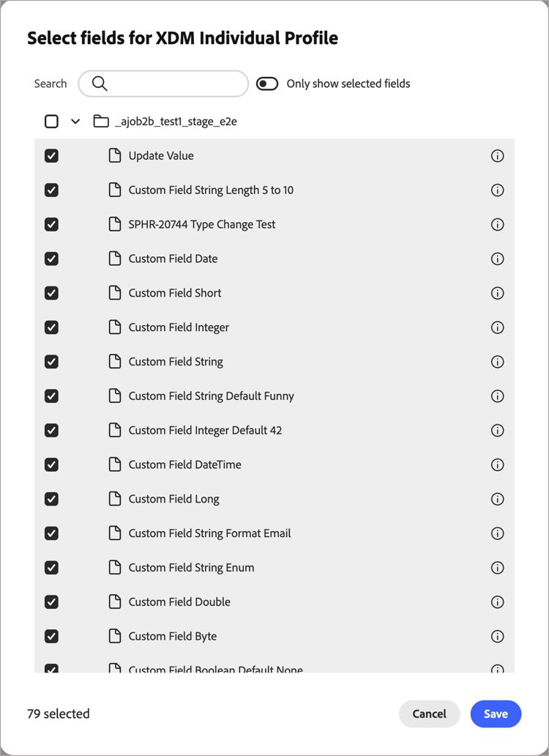The width and height of the screenshot is (549, 756).
Task: Click the file icon beside Custom Field Double
Action: coord(115,601)
